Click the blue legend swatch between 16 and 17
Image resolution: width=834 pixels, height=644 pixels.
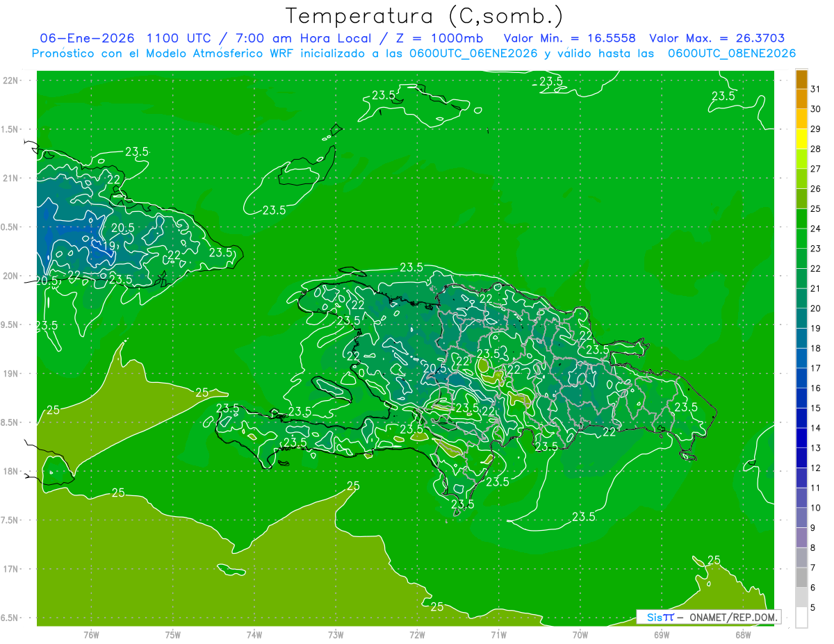point(801,378)
